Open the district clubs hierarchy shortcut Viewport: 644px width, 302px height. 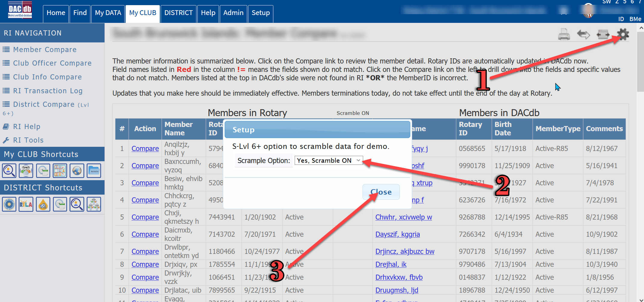[94, 205]
